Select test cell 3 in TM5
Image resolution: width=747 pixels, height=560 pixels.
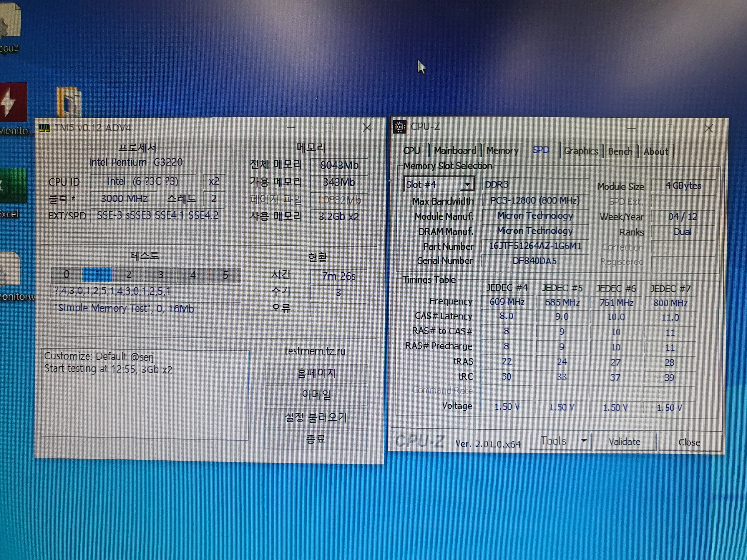tap(161, 275)
